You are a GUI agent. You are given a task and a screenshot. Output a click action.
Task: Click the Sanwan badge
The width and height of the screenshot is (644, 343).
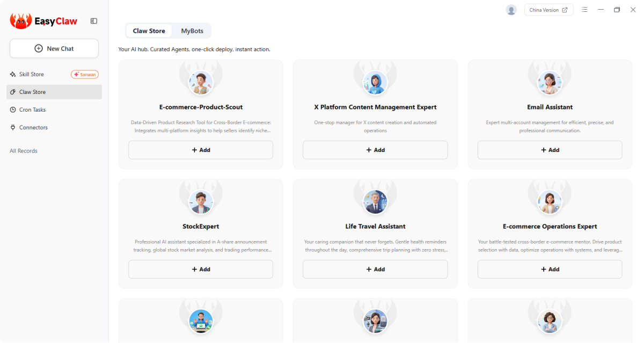pyautogui.click(x=85, y=74)
